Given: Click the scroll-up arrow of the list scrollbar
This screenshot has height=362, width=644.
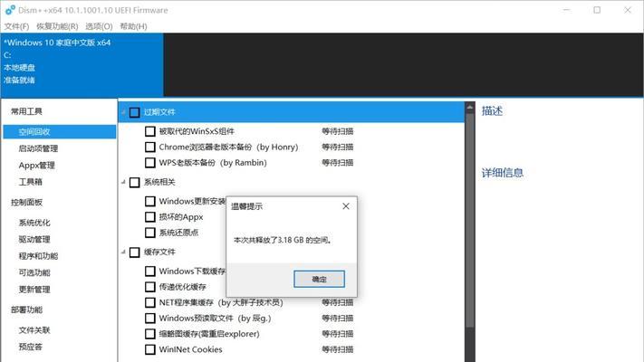Looking at the screenshot, I should coord(470,107).
